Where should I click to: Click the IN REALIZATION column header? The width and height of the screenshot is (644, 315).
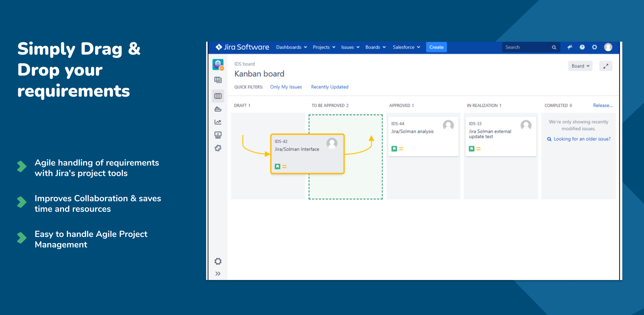[484, 105]
